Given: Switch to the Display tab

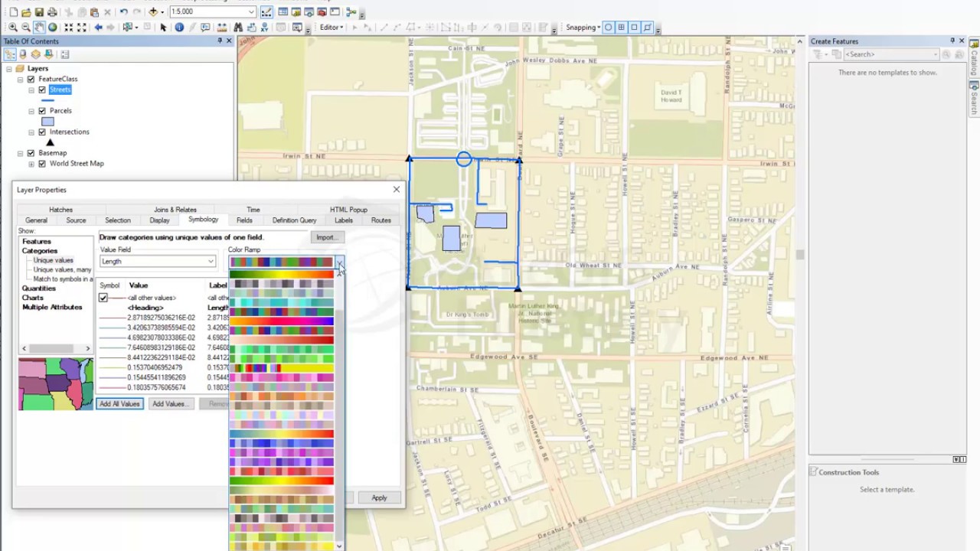Looking at the screenshot, I should [159, 220].
